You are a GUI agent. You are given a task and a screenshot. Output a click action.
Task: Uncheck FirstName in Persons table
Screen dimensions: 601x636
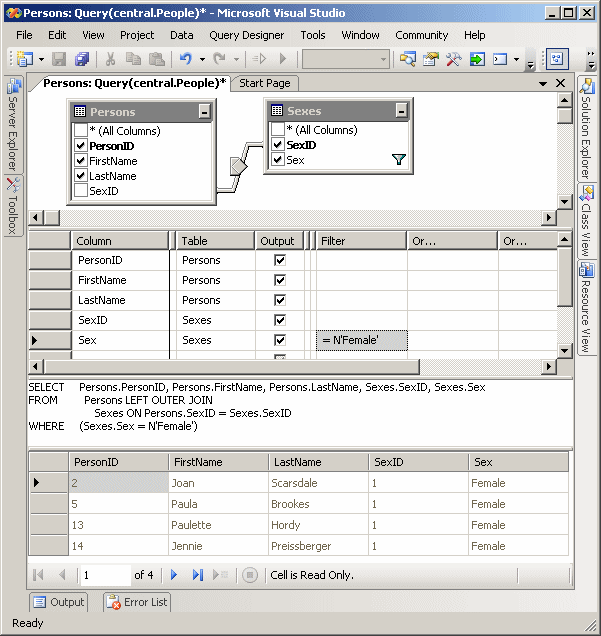(x=81, y=161)
